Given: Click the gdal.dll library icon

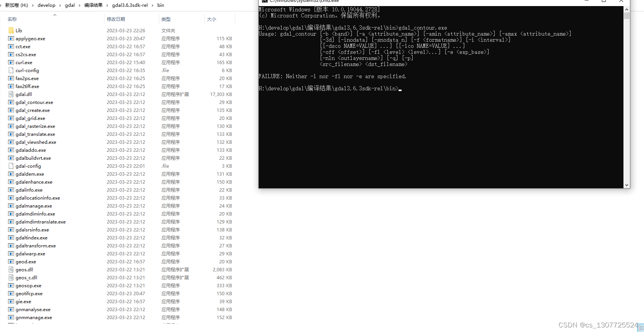Looking at the screenshot, I should tap(11, 94).
